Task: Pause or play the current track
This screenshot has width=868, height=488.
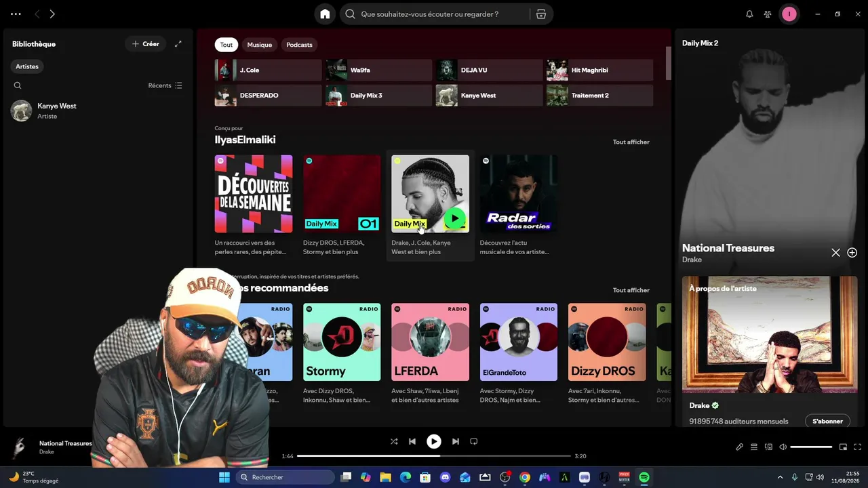Action: [x=434, y=441]
